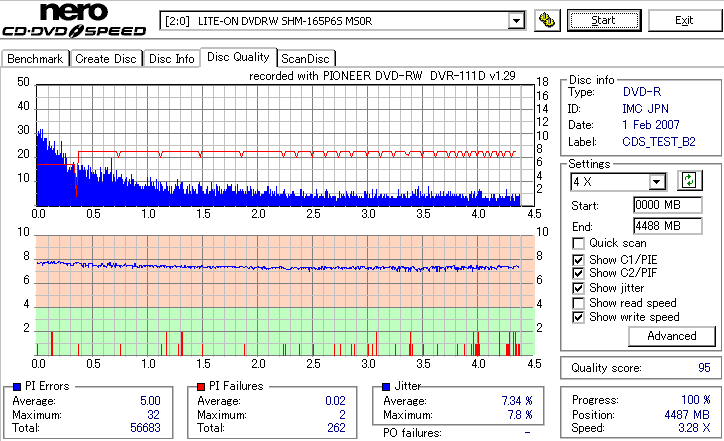Expand the 4 X speed dropdown
The width and height of the screenshot is (724, 441).
656,182
